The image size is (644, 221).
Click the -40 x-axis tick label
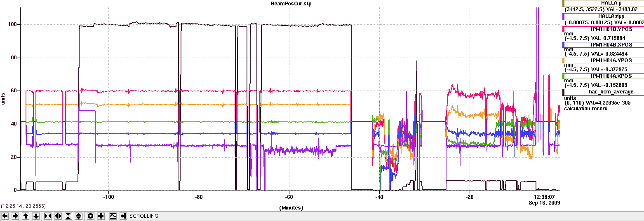379,197
